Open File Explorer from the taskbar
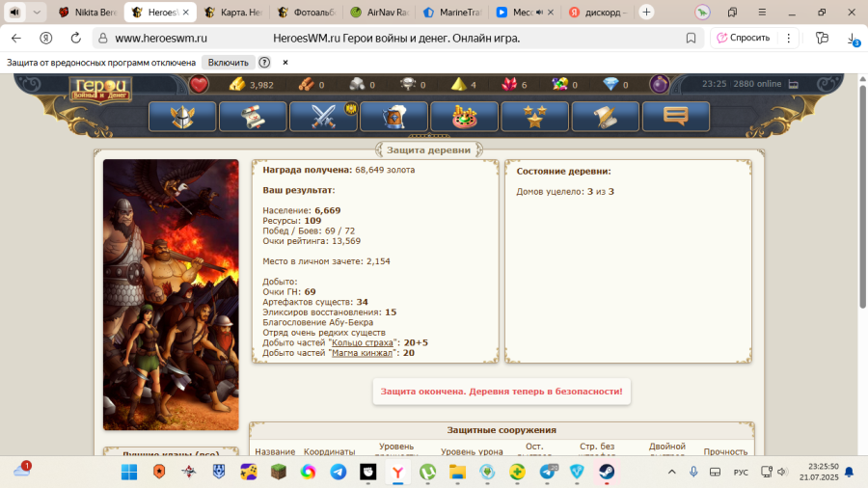Screen dimensions: 868x488 point(457,472)
